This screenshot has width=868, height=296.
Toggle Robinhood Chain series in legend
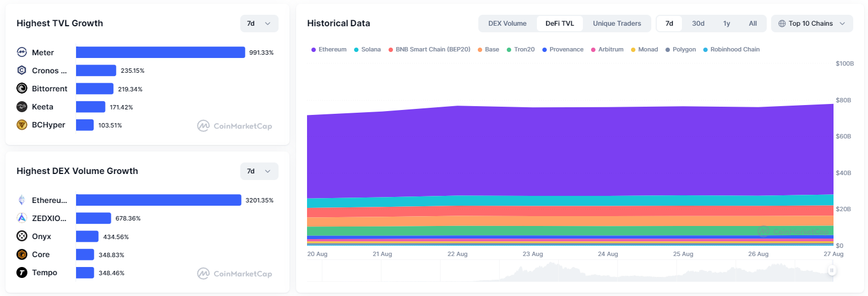pyautogui.click(x=731, y=49)
